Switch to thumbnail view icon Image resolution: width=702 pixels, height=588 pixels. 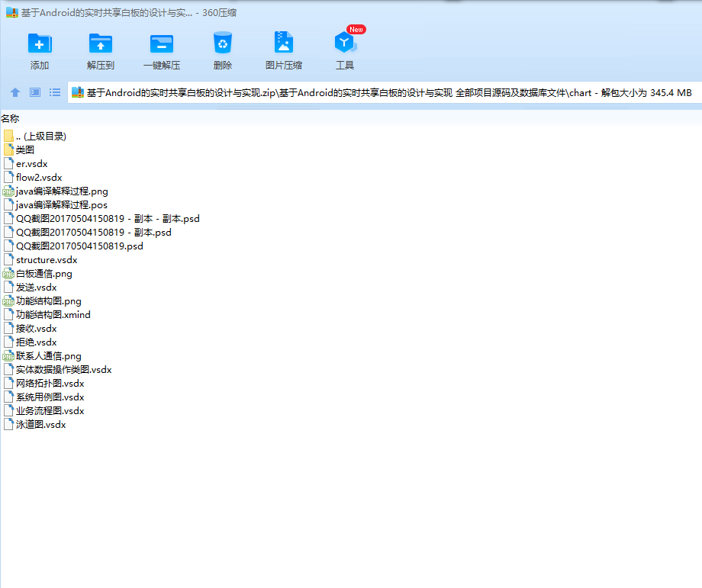pyautogui.click(x=35, y=92)
